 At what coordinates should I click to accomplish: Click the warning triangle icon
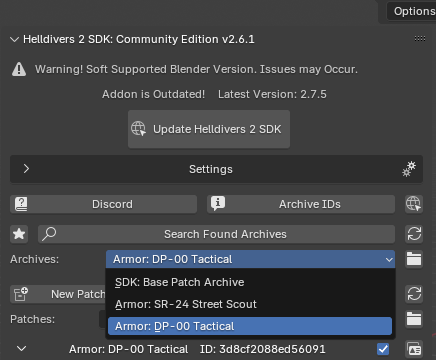[19, 69]
